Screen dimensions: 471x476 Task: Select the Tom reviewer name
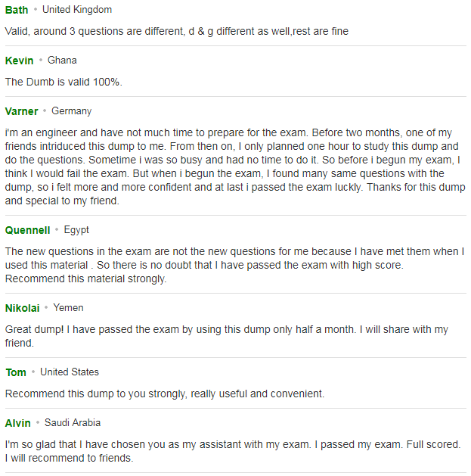(16, 372)
